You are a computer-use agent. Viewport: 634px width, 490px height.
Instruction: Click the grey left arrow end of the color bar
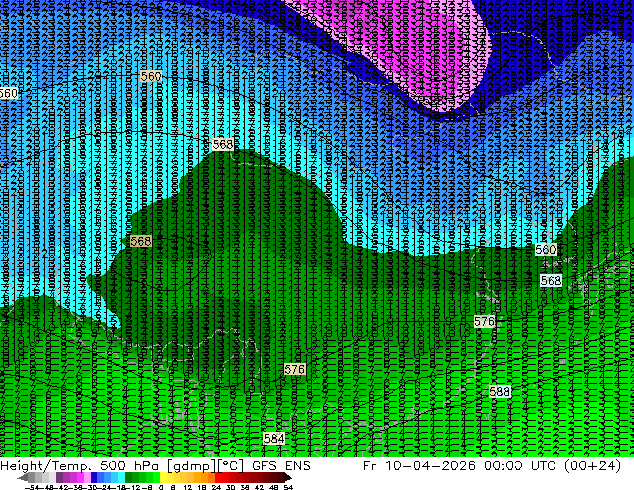tap(23, 477)
